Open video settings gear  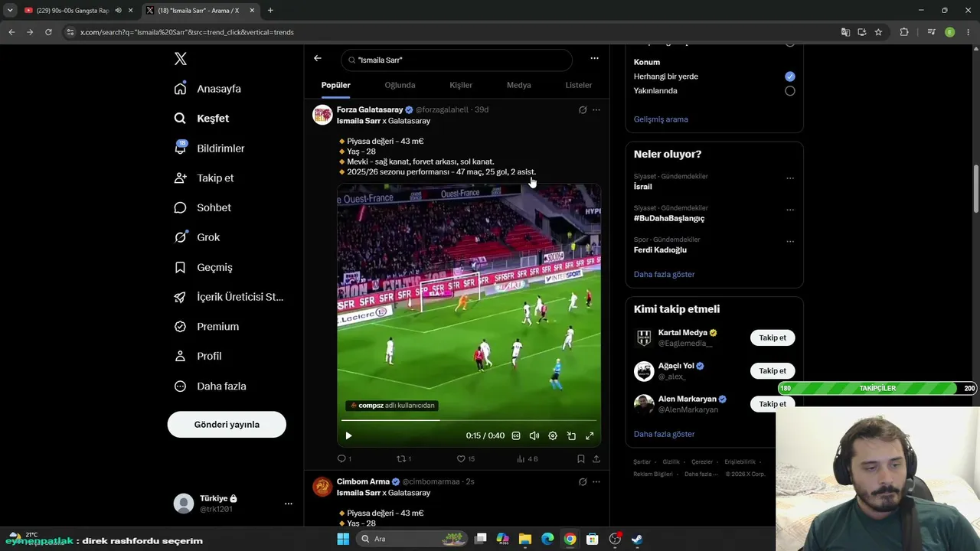pos(553,436)
